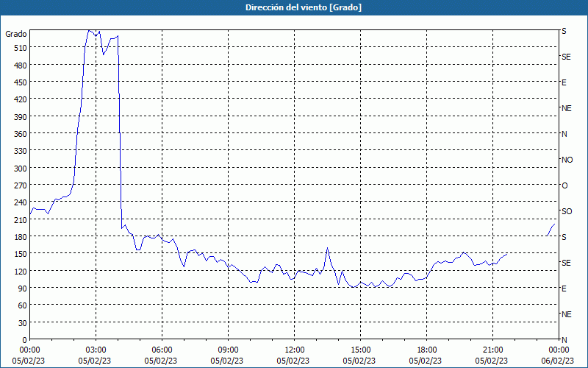Click the 03:00 time axis label
Screen dimensions: 588x368
(96, 350)
